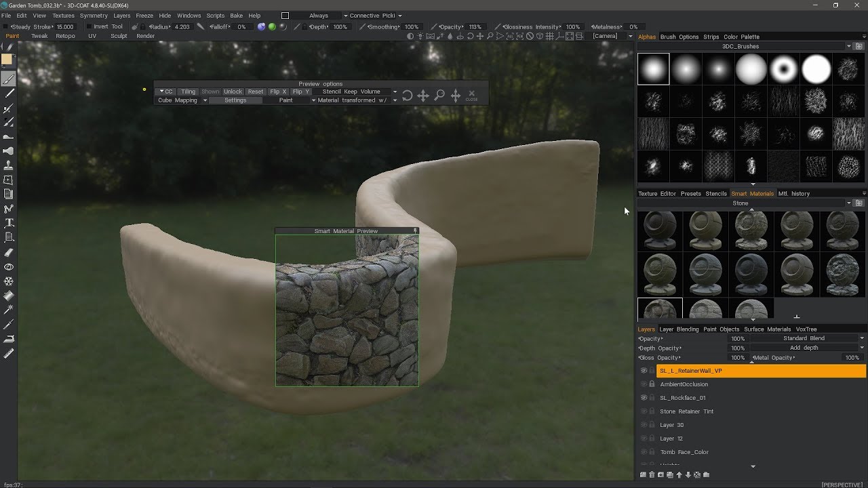Switch to the Sculpt room tab
Image resolution: width=868 pixels, height=488 pixels.
119,36
